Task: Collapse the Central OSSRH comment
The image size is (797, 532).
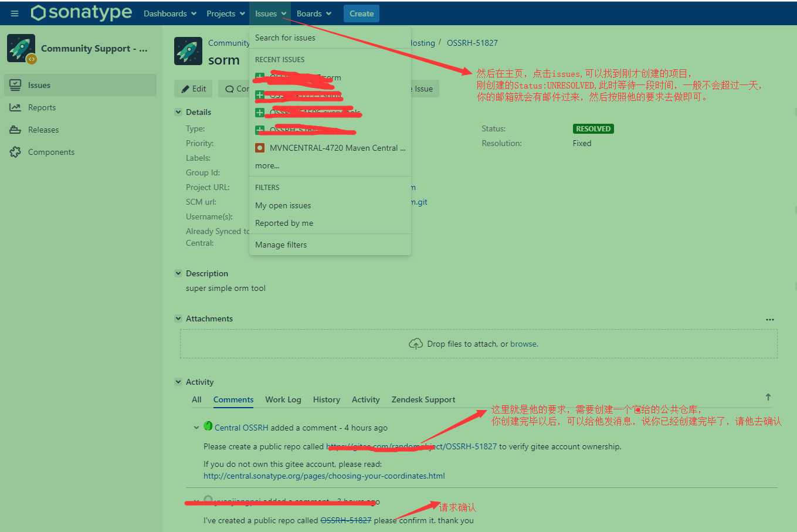Action: coord(196,428)
